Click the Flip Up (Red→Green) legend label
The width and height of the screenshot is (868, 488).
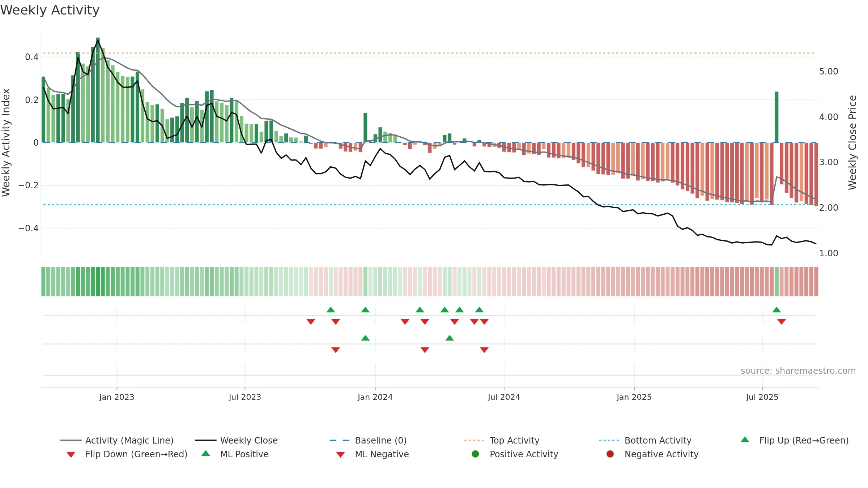(x=804, y=440)
